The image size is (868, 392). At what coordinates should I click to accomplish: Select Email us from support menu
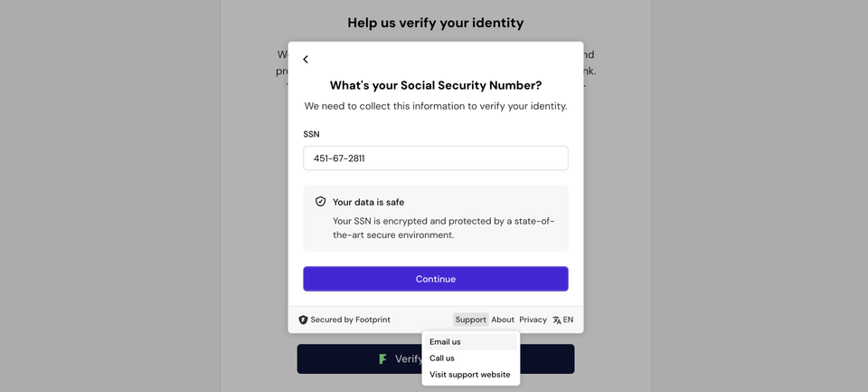pyautogui.click(x=445, y=342)
